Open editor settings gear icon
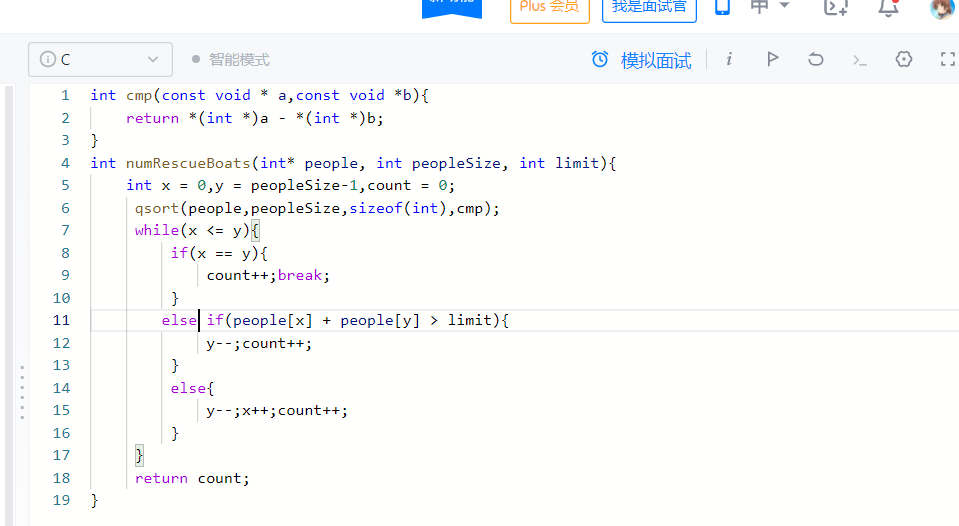Image resolution: width=959 pixels, height=526 pixels. click(904, 59)
